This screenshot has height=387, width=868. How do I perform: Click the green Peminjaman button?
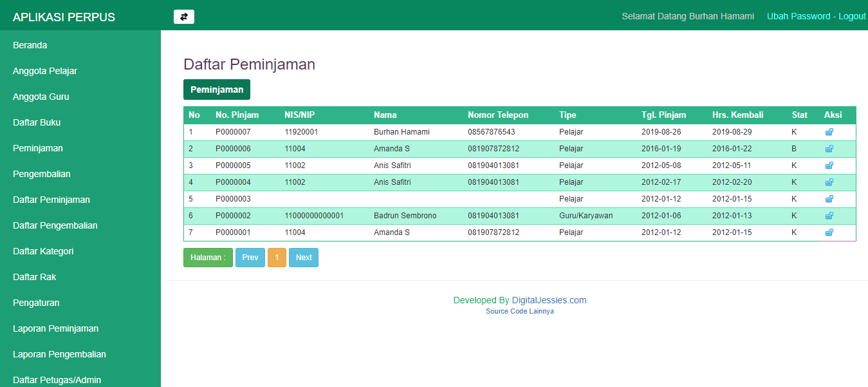point(216,90)
